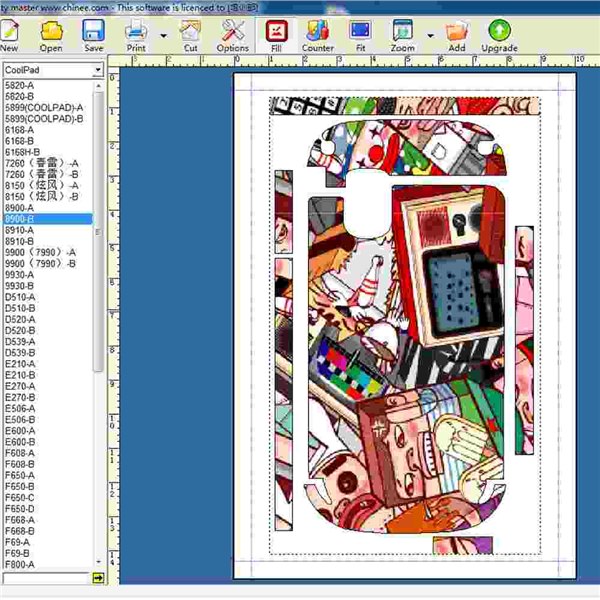
Task: Expand the Print dropdown arrow
Action: point(163,36)
